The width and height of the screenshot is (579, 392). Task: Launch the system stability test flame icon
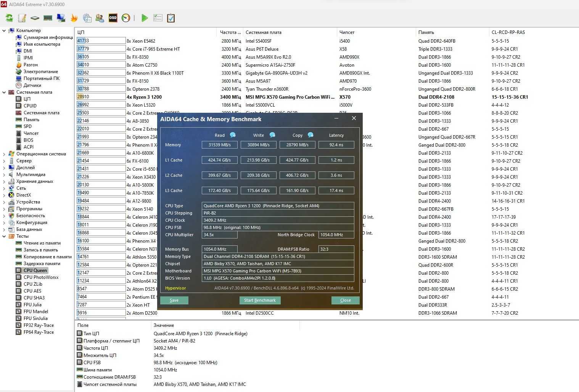pyautogui.click(x=74, y=18)
